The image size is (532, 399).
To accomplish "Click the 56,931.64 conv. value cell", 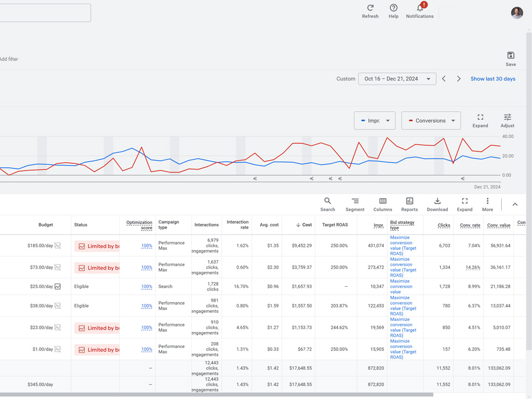I will click(x=500, y=245).
